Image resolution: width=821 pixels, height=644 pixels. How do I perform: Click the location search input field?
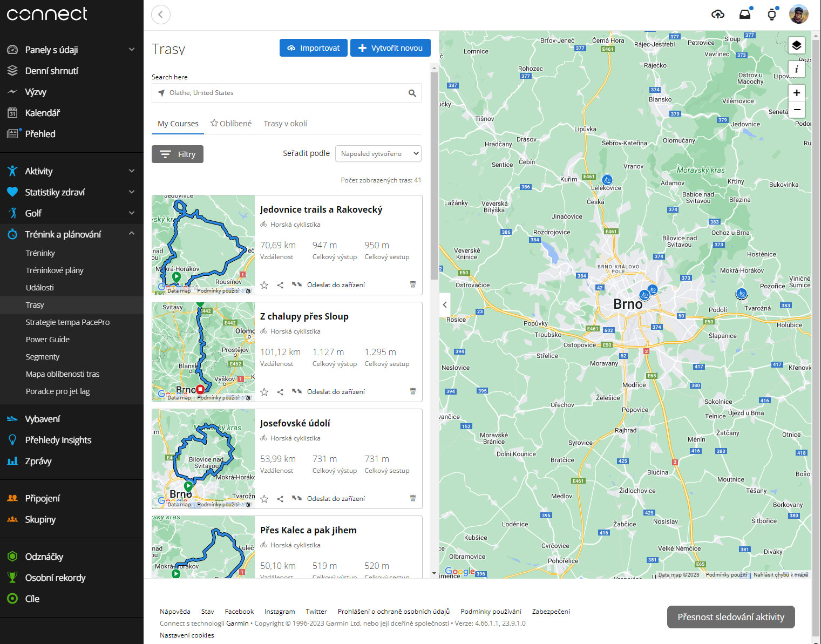[x=286, y=93]
